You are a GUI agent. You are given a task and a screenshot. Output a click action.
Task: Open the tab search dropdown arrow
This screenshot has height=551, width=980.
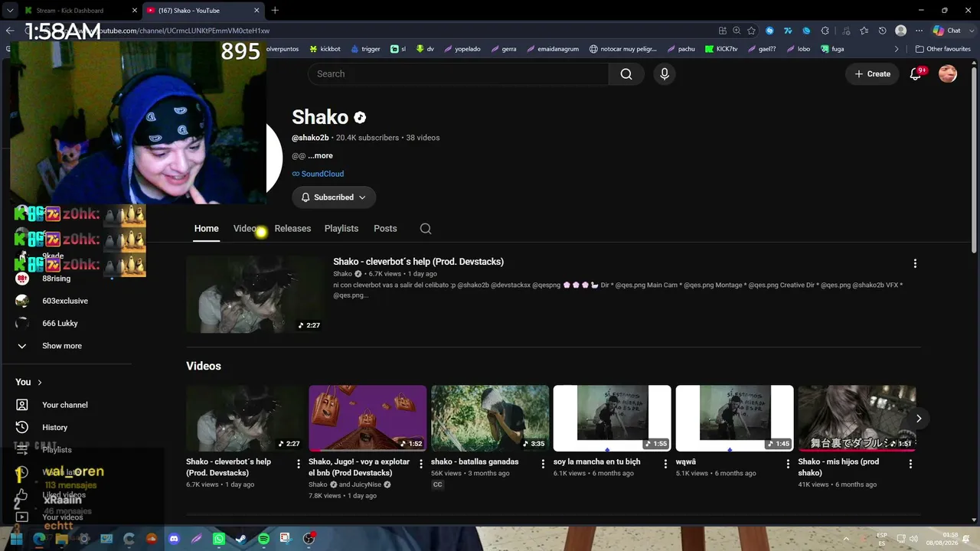[x=10, y=11]
